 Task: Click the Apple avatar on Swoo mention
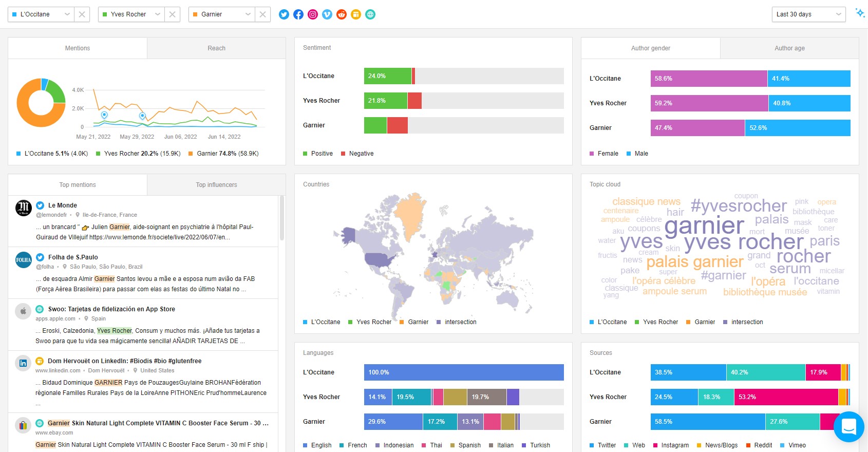23,311
